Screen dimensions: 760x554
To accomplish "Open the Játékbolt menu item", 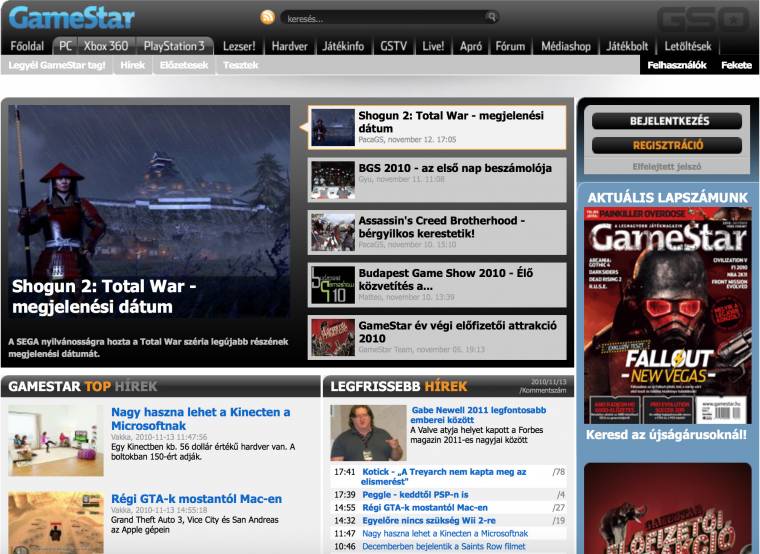I will click(x=627, y=46).
